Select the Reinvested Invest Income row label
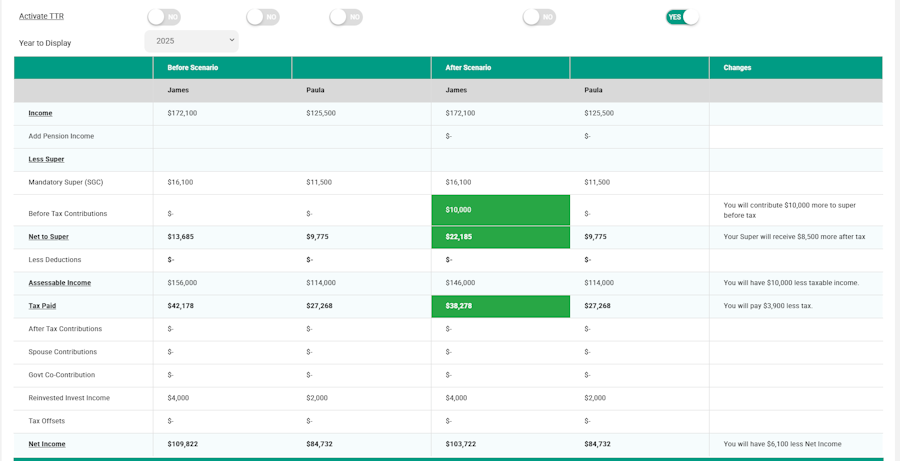 point(69,398)
